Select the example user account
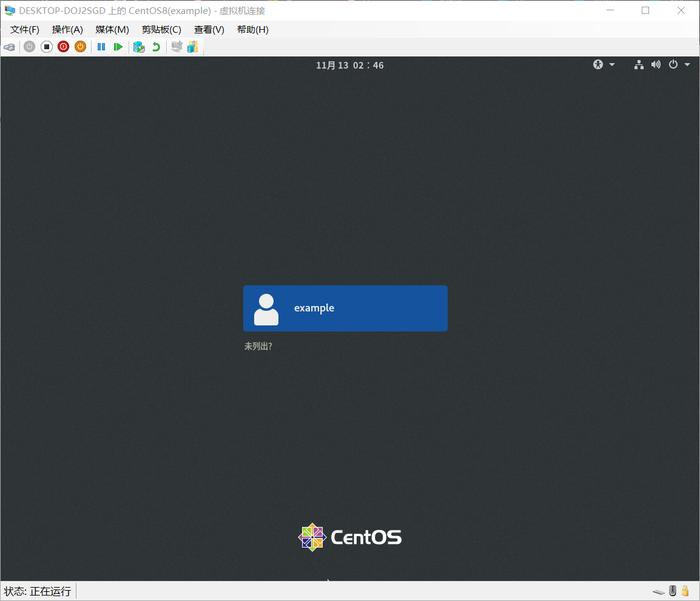This screenshot has height=601, width=700. click(345, 308)
